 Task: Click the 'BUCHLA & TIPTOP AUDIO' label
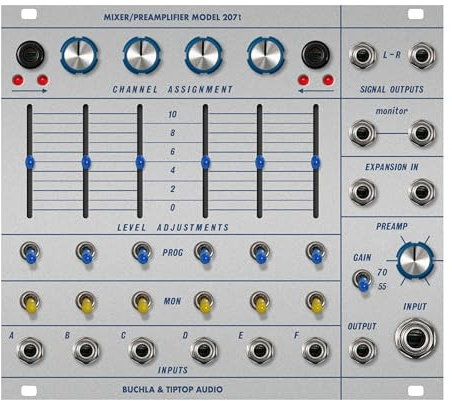coord(172,389)
